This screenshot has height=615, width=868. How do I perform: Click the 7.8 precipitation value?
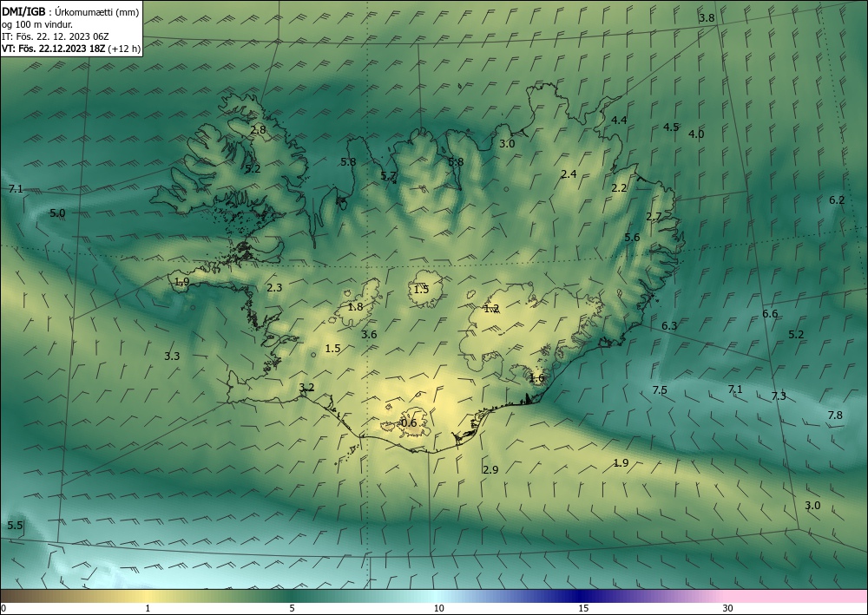coord(835,415)
